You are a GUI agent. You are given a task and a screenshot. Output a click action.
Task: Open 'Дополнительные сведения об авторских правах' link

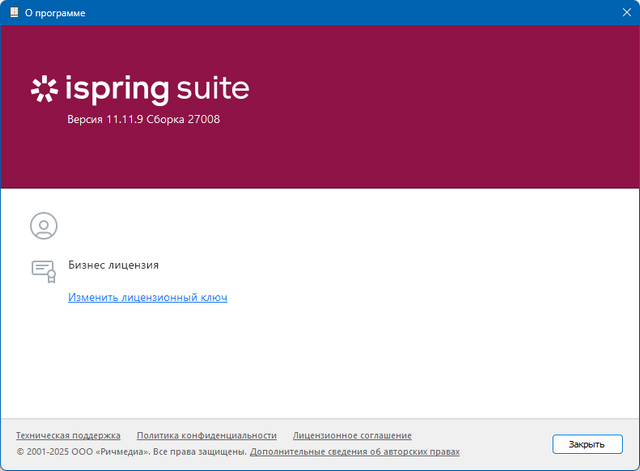pos(355,452)
